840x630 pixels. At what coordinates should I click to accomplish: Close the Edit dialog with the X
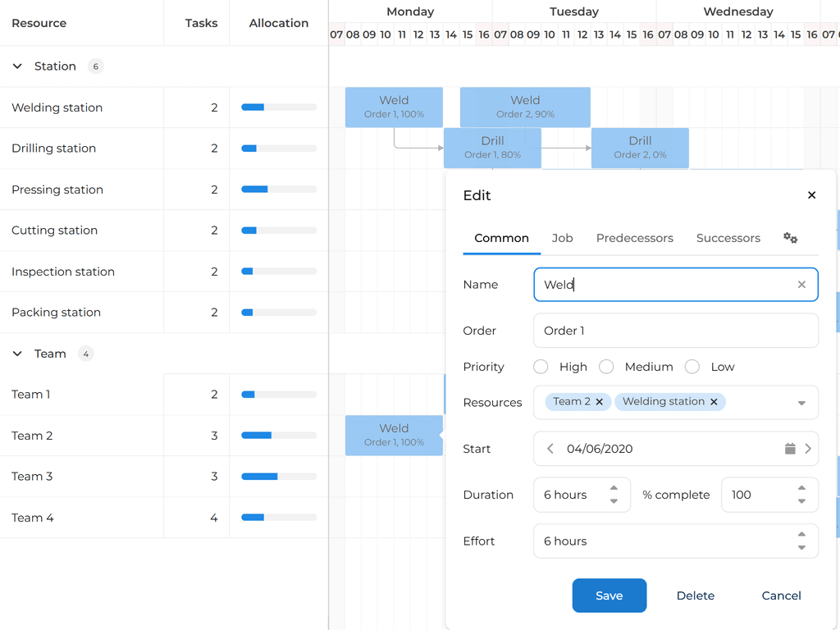811,195
